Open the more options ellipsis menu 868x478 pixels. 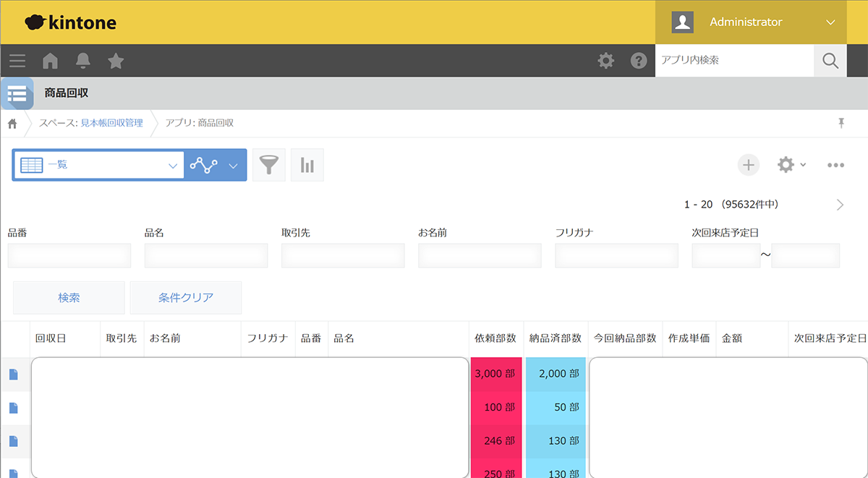(x=835, y=165)
